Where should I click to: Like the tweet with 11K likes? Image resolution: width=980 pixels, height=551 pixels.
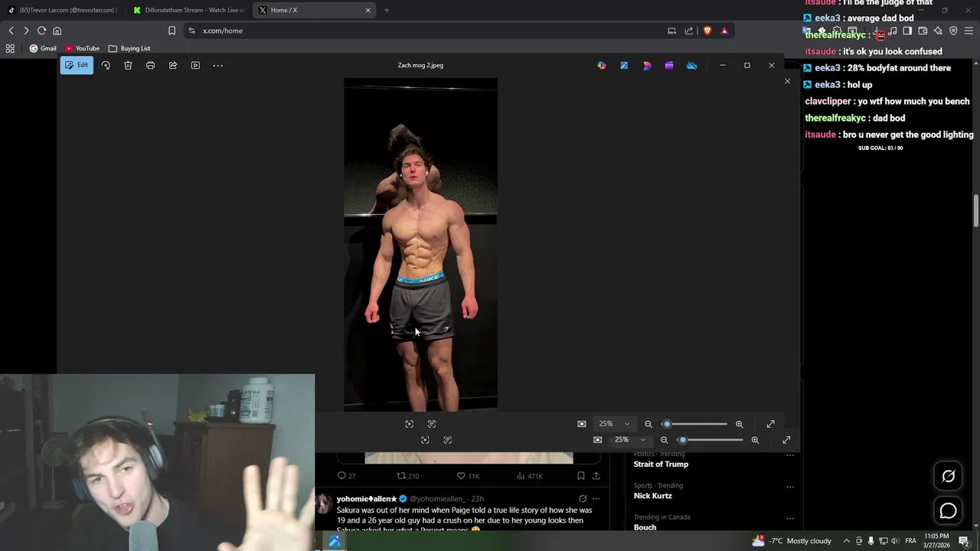point(468,476)
